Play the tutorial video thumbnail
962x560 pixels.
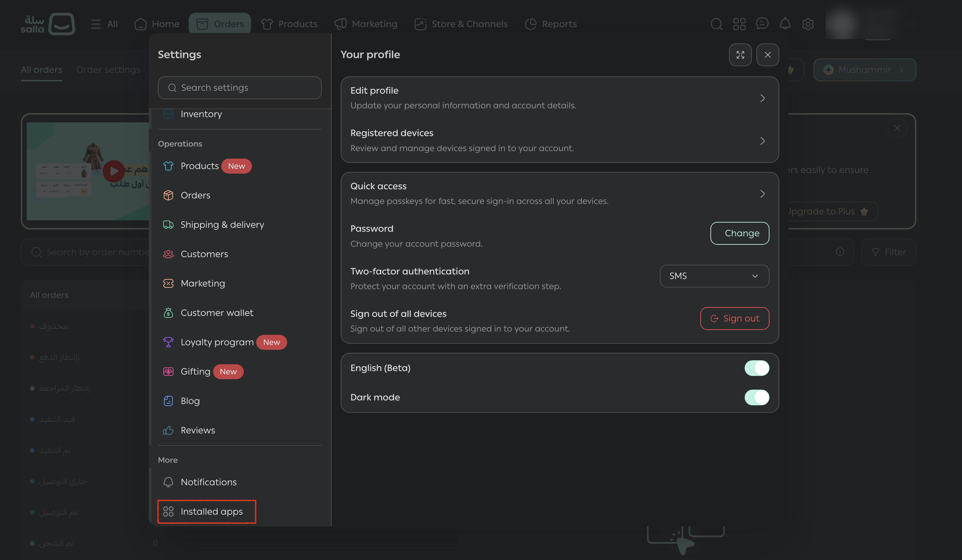[113, 171]
